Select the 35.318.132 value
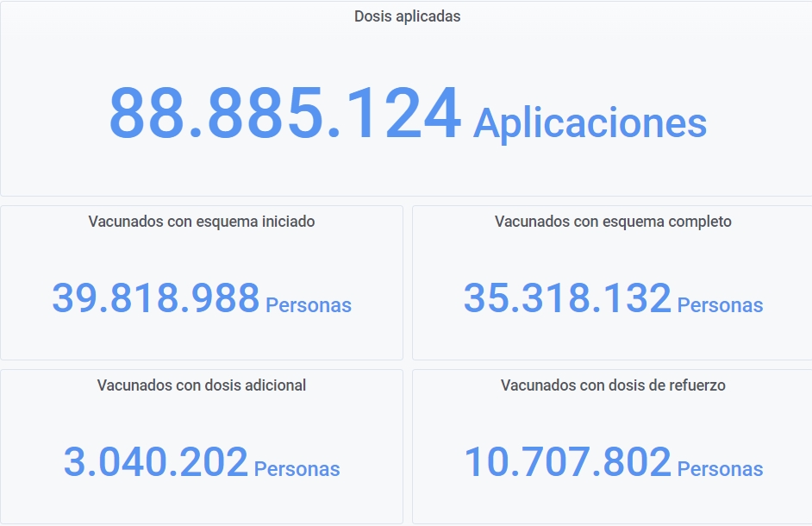The width and height of the screenshot is (812, 526). point(567,298)
